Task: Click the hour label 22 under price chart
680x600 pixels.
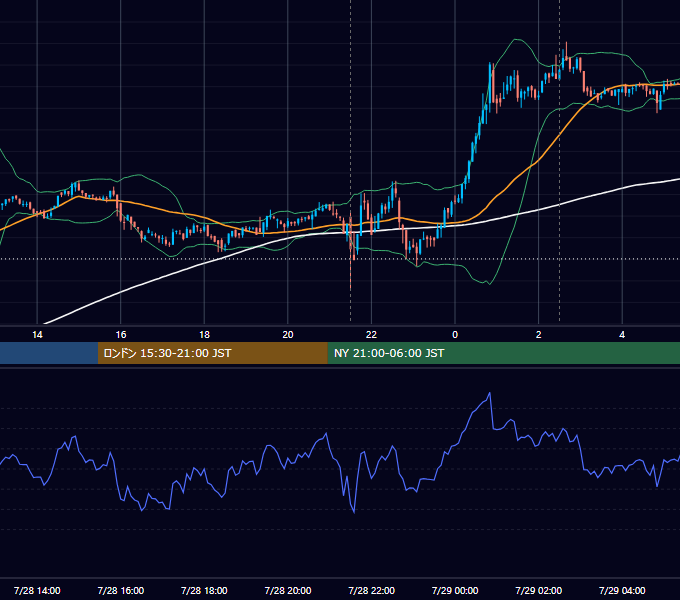Action: tap(372, 334)
